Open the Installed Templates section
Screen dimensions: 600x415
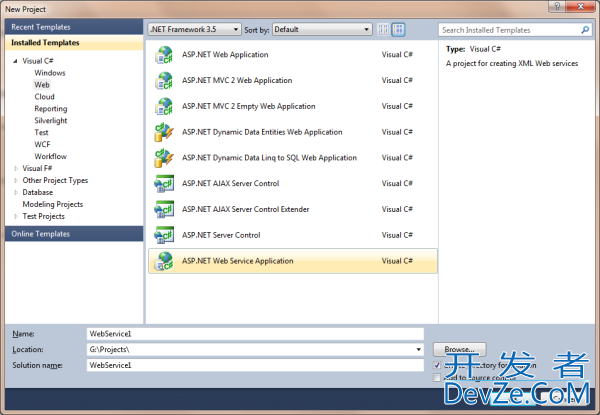(74, 43)
